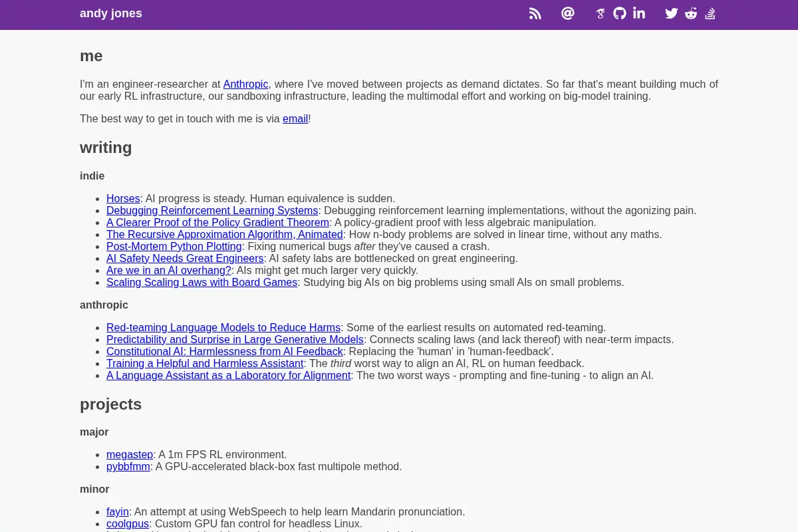Open the RSS feed icon
The height and width of the screenshot is (532, 798).
[535, 13]
